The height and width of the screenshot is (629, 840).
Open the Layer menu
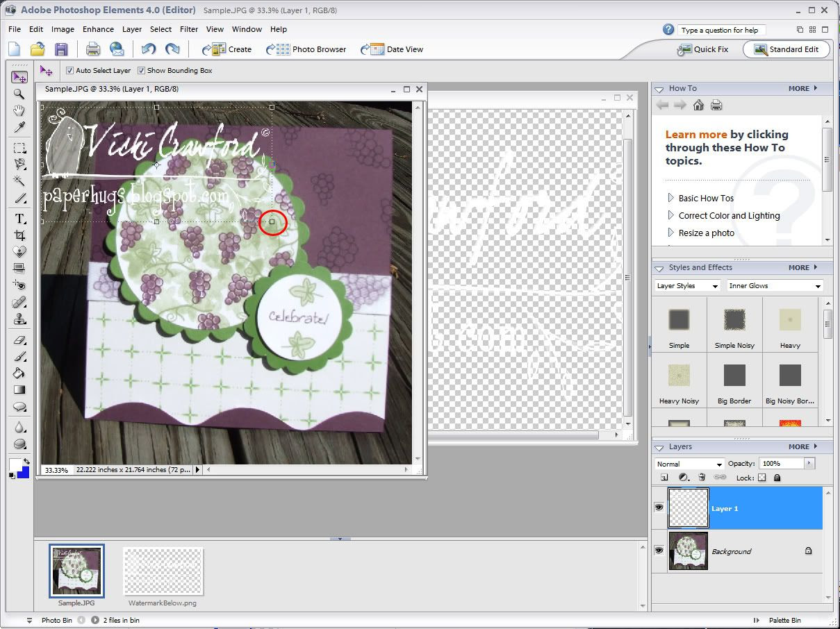(x=132, y=29)
